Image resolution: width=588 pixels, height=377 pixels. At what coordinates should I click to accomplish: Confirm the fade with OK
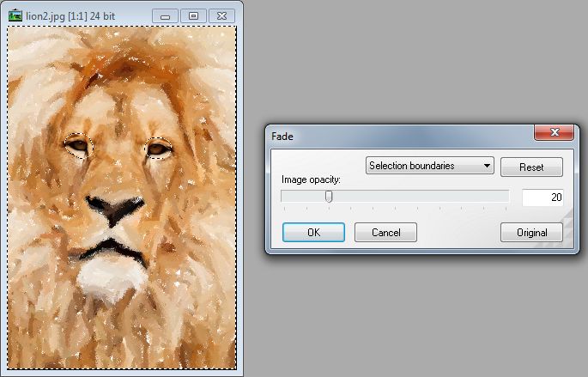[313, 232]
